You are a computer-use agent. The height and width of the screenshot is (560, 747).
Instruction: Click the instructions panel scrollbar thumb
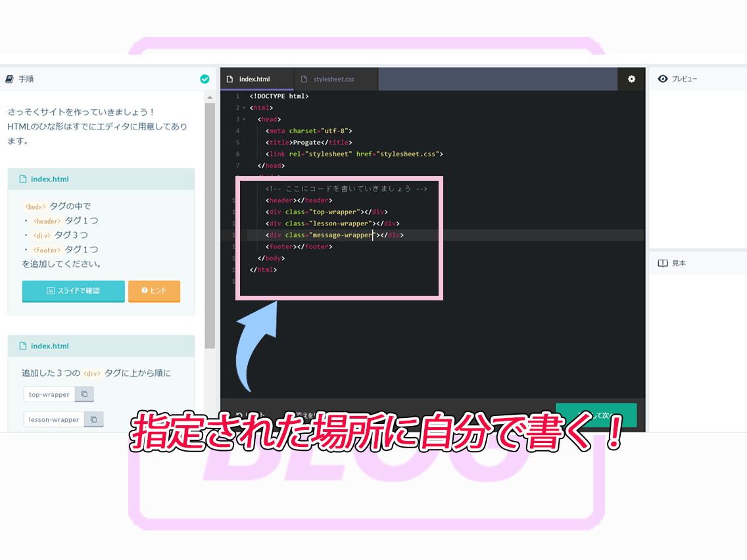210,226
